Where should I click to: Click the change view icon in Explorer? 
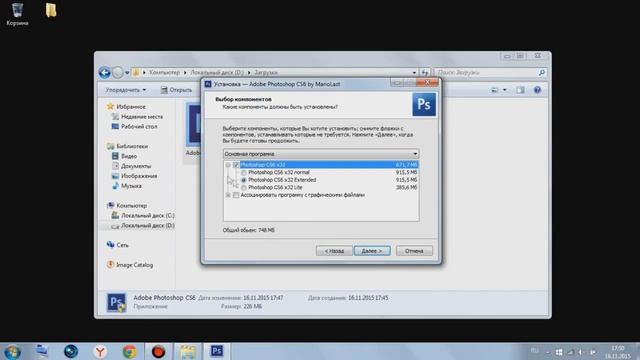pyautogui.click(x=495, y=90)
